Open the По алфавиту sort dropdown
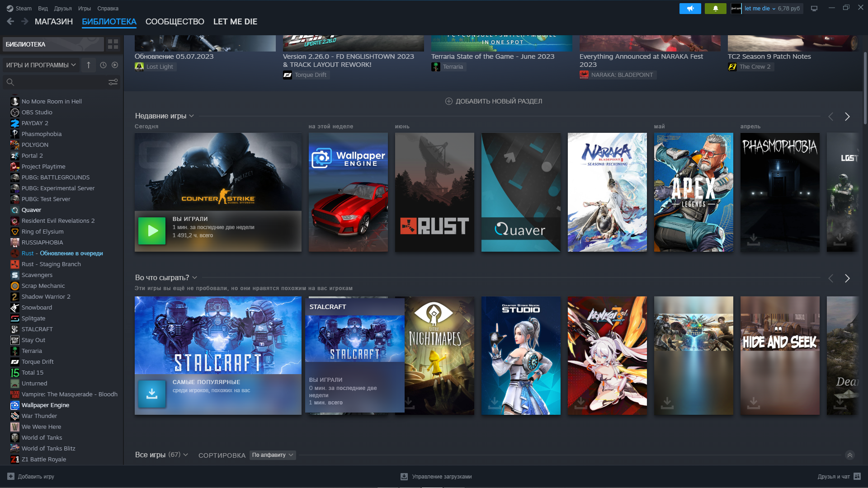Image resolution: width=868 pixels, height=488 pixels. coord(273,455)
